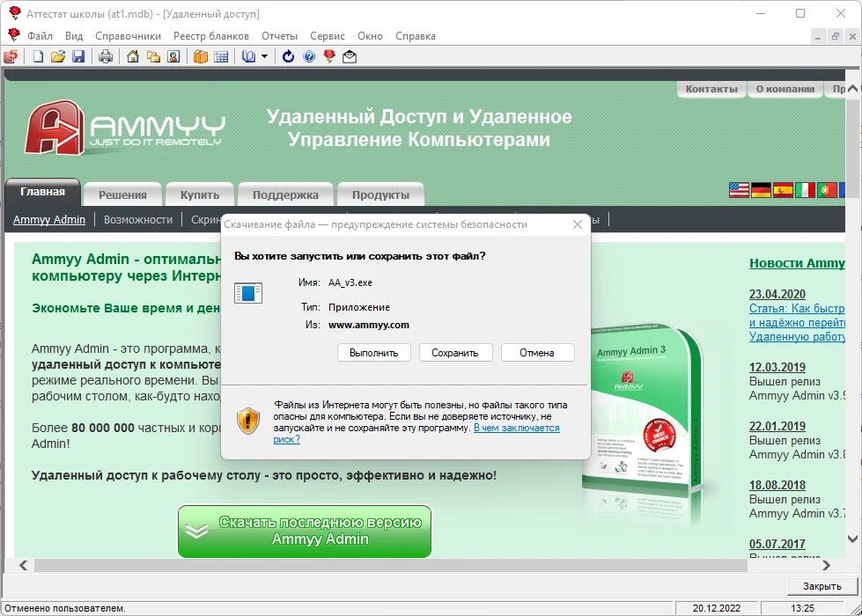Image resolution: width=862 pixels, height=616 pixels.
Task: Open the Окно menu
Action: tap(370, 36)
